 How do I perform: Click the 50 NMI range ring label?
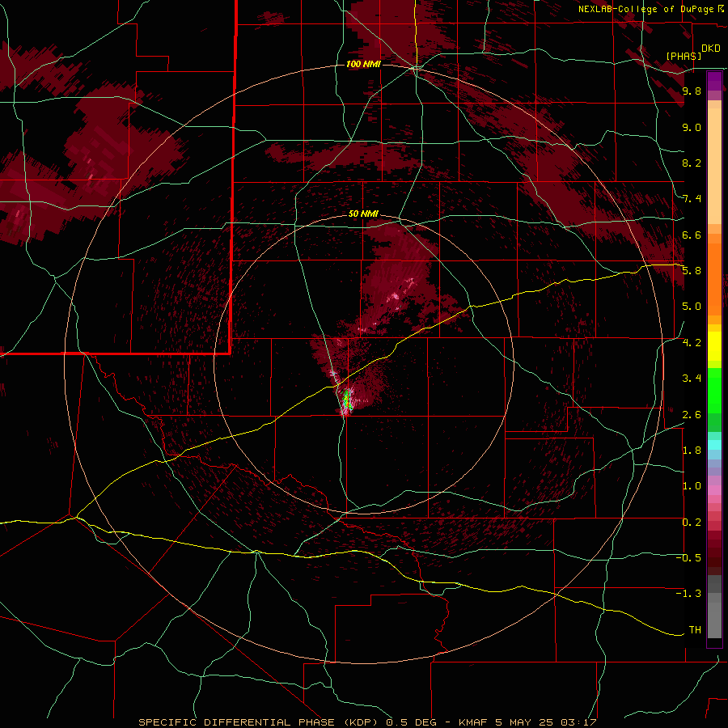click(363, 214)
